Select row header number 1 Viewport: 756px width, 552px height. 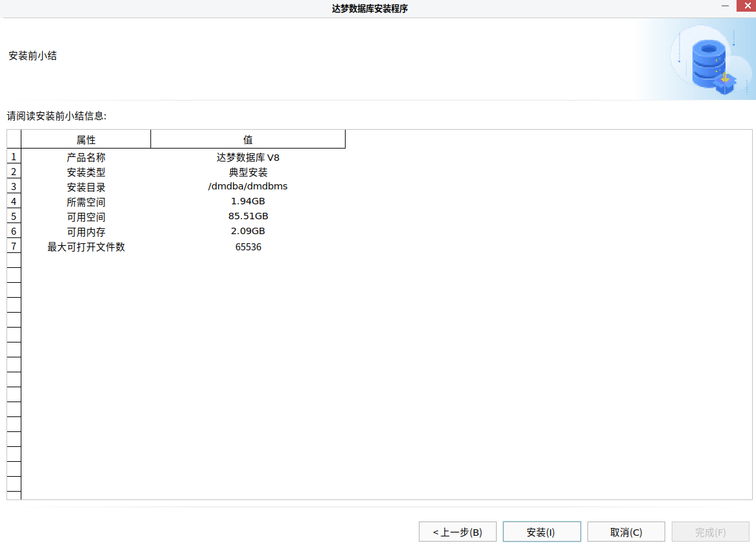click(14, 157)
